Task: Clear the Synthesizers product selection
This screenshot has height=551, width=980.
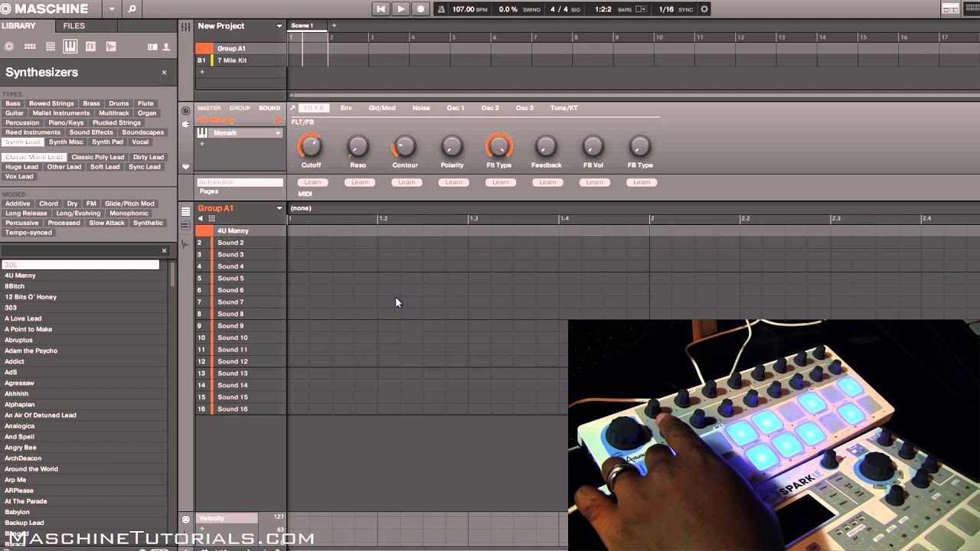Action: [x=164, y=72]
